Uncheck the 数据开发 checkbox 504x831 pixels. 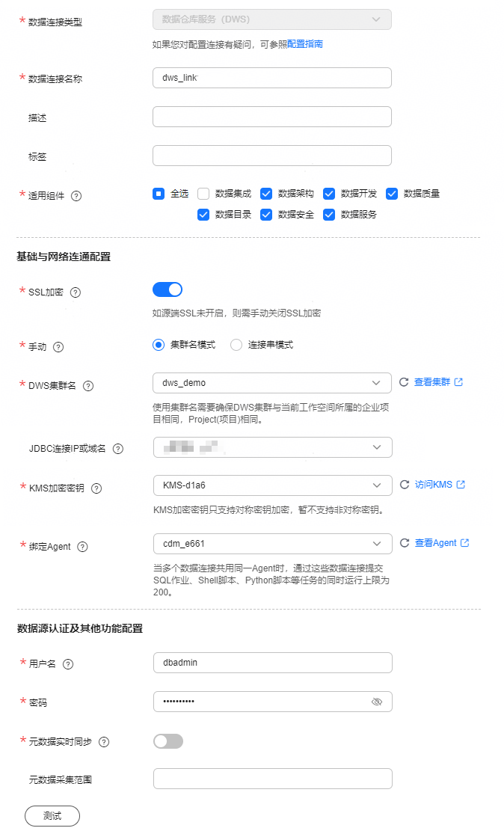pyautogui.click(x=329, y=194)
